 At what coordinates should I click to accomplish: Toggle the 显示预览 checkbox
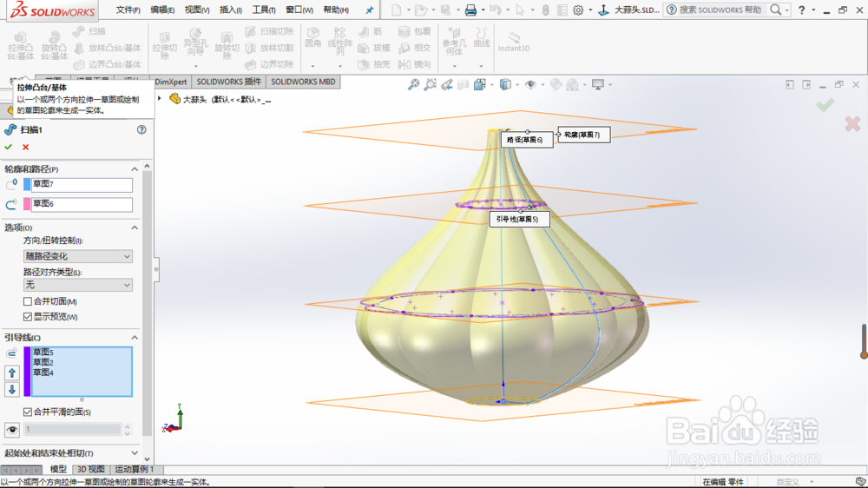click(x=27, y=317)
